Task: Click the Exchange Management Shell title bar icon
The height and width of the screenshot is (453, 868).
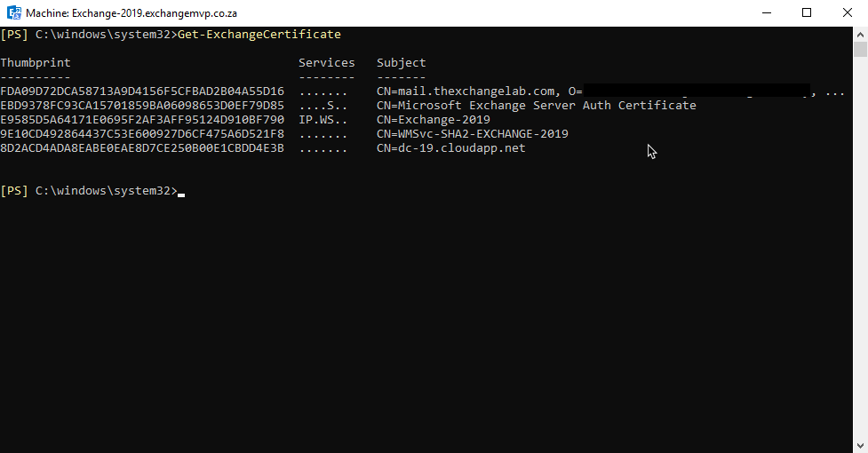Action: click(x=14, y=12)
